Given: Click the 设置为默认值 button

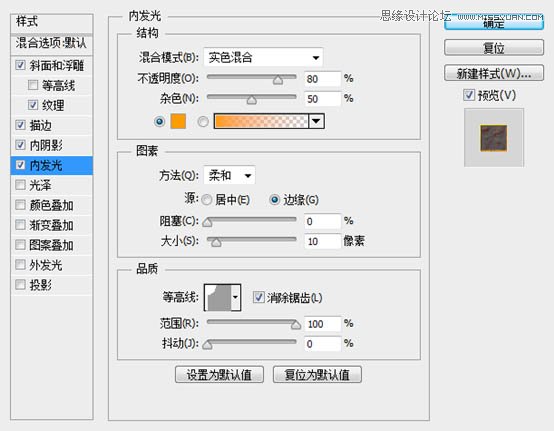Looking at the screenshot, I should (x=219, y=374).
